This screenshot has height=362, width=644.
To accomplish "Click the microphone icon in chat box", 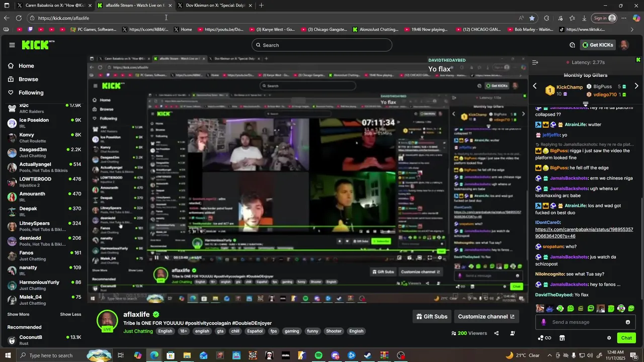I will [x=543, y=322].
